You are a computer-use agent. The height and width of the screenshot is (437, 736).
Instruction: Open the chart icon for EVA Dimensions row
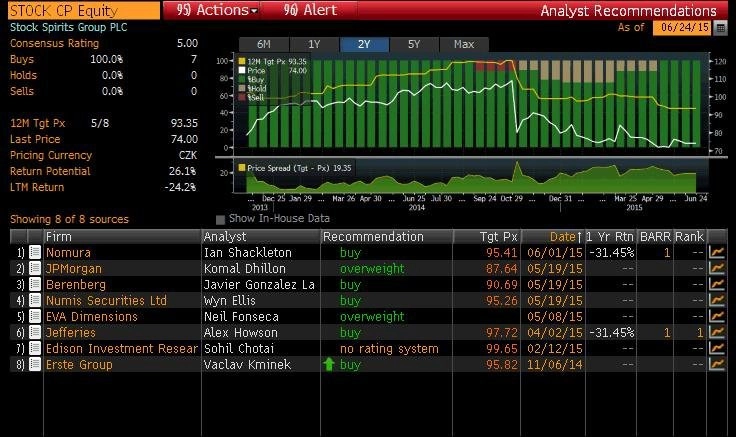[x=717, y=316]
